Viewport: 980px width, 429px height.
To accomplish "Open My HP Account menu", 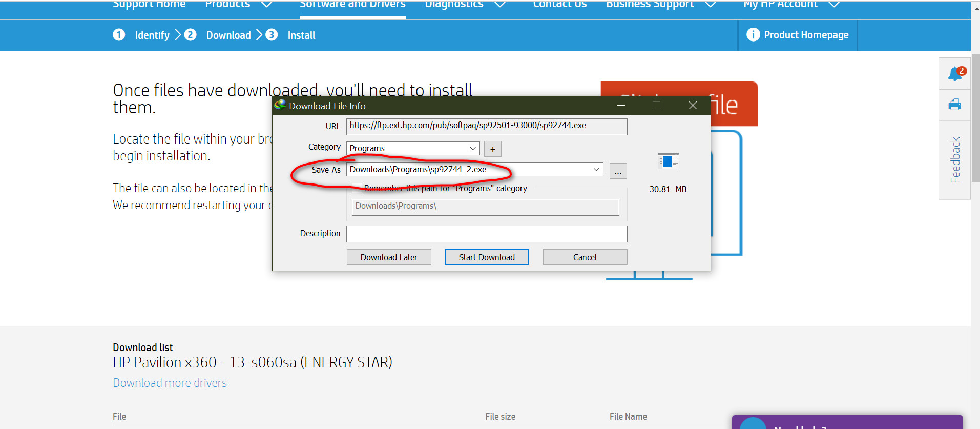I will [780, 5].
